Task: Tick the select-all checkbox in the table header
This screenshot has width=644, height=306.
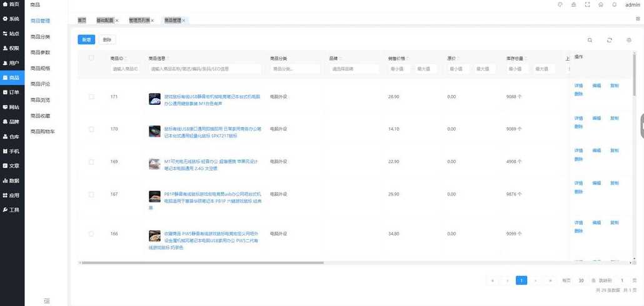Action: 91,58
